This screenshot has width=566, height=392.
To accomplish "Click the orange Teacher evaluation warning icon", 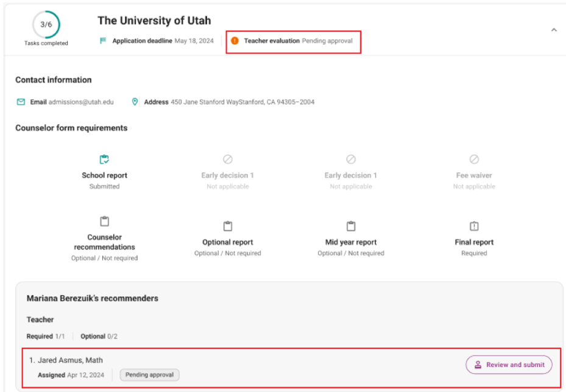I will 235,41.
